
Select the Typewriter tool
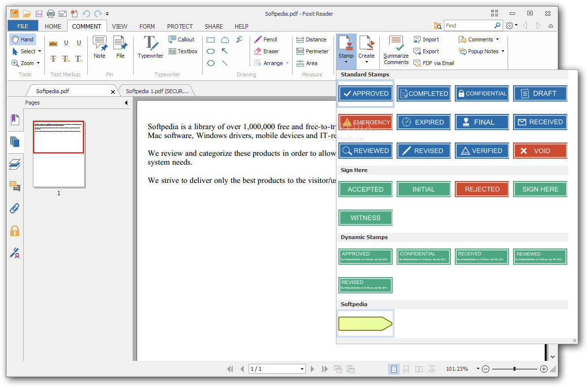150,47
